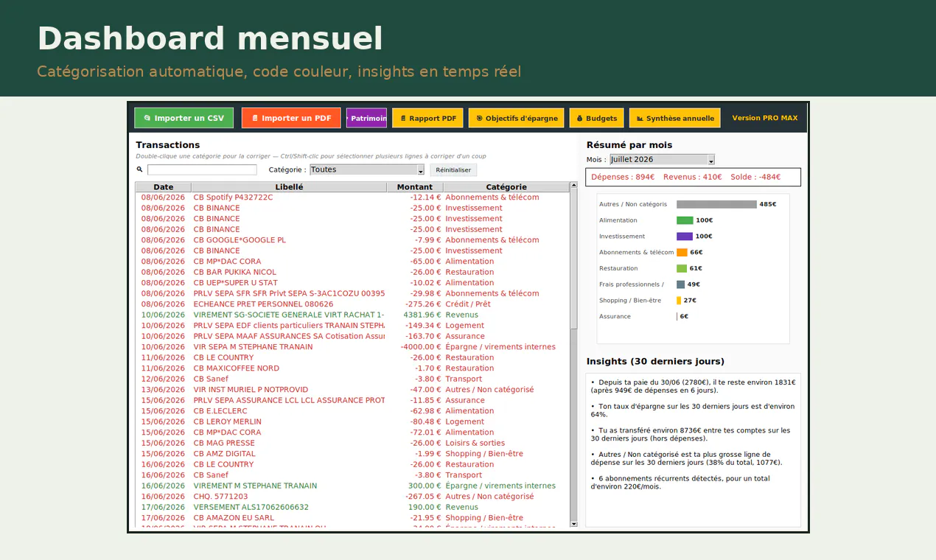The height and width of the screenshot is (560, 936).
Task: Click the money bag icon on Budgets
Action: coord(580,118)
